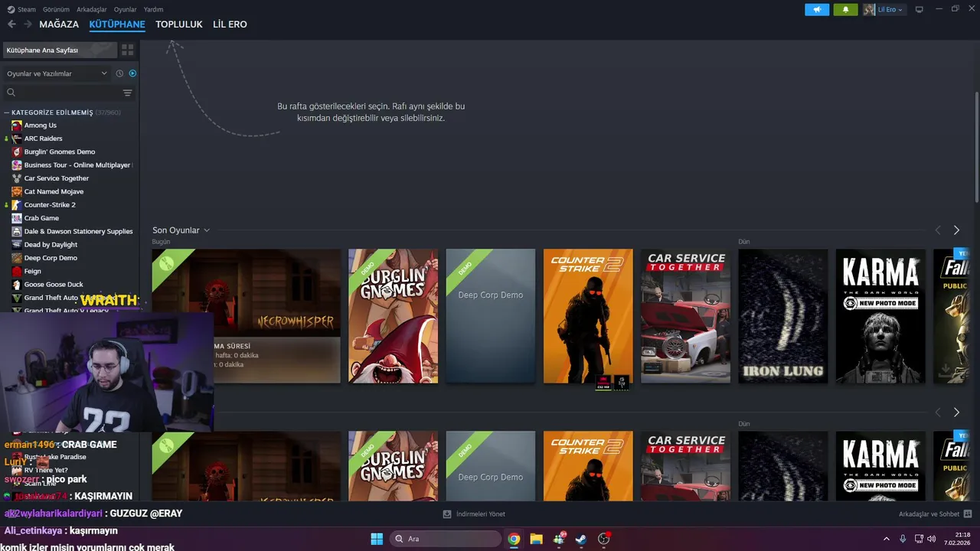This screenshot has height=551, width=980.
Task: Select ARC Raiders game icon
Action: [17, 139]
